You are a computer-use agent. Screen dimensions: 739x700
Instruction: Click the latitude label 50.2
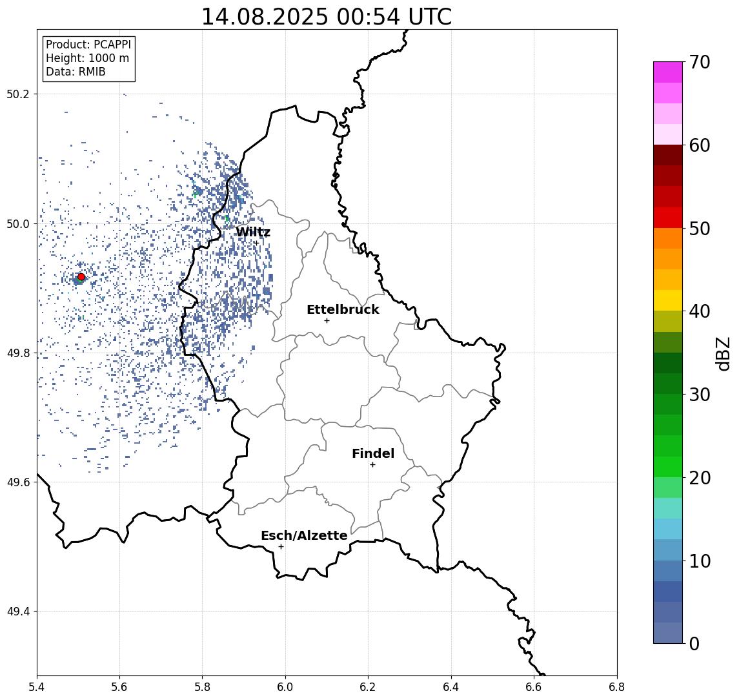coord(18,94)
